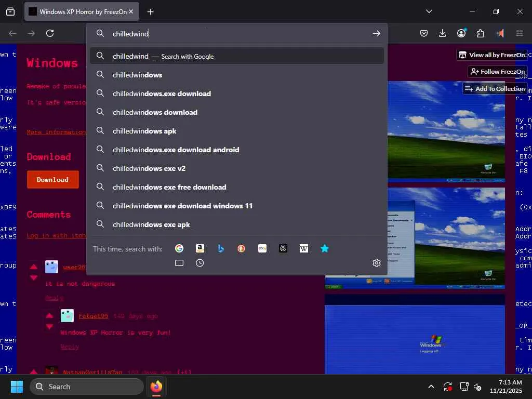Search with Wikipedia engine icon

pos(303,248)
